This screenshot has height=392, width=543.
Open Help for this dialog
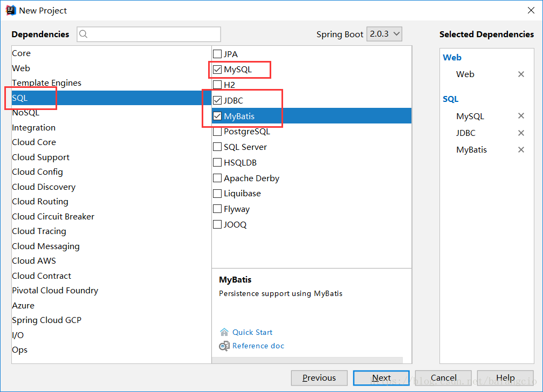pos(505,378)
